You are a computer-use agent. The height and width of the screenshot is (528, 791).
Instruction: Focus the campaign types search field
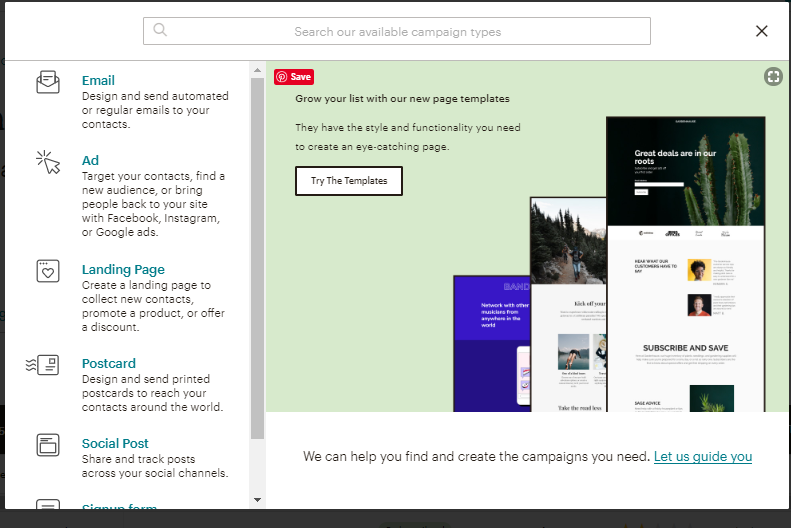tap(397, 31)
